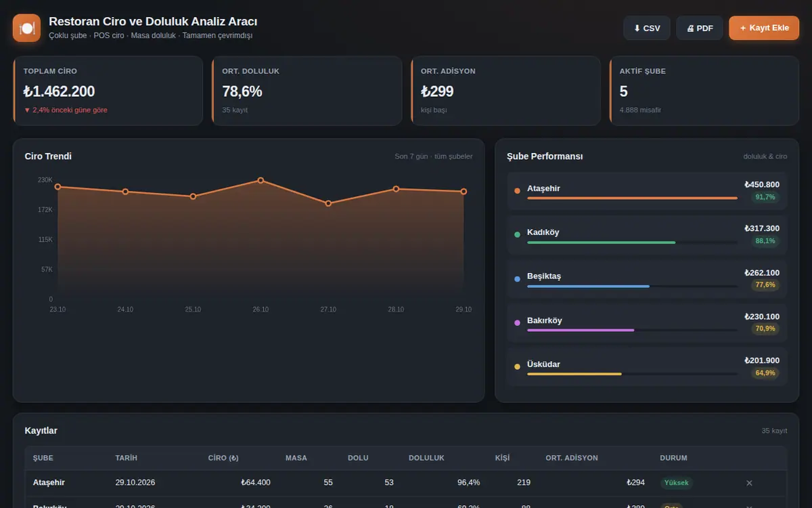This screenshot has width=812, height=508.
Task: Click the orange dot beside Ataşehir branch
Action: (518, 191)
